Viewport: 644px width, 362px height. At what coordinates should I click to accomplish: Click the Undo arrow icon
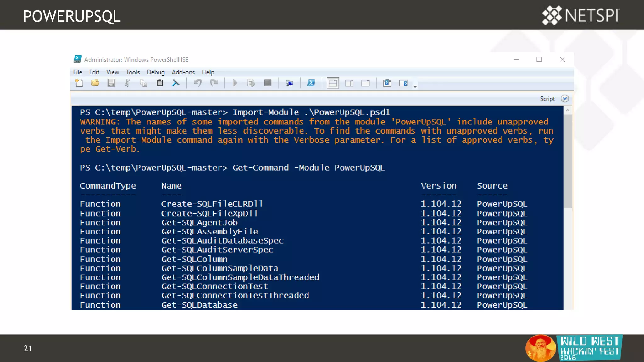tap(197, 83)
